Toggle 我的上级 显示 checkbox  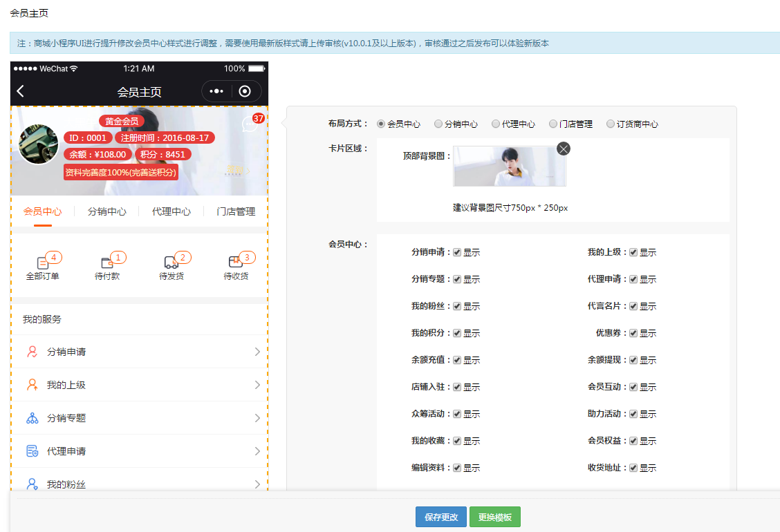coord(633,253)
